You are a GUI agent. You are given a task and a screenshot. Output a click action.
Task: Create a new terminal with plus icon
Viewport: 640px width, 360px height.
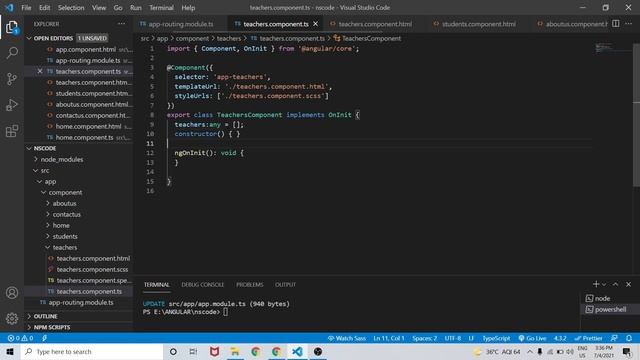pos(596,284)
